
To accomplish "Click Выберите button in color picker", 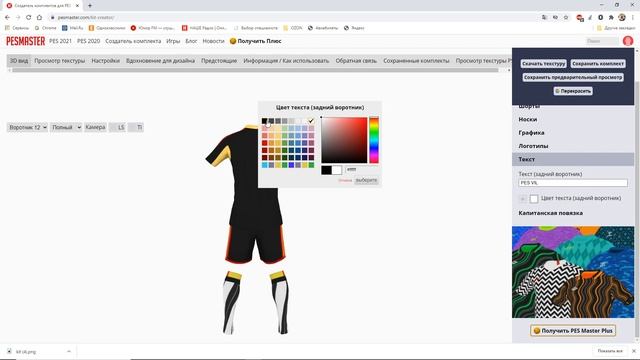I will coord(366,180).
